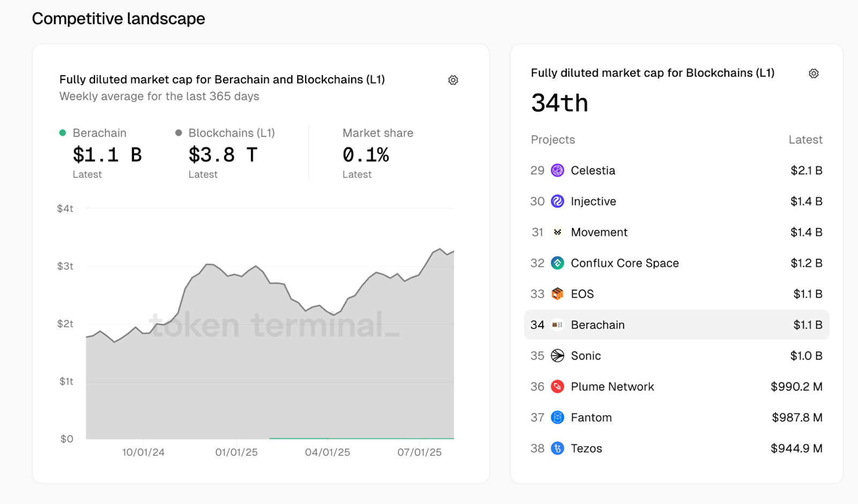Open the Berachain row in rankings
Viewport: 858px width, 504px height.
(597, 325)
